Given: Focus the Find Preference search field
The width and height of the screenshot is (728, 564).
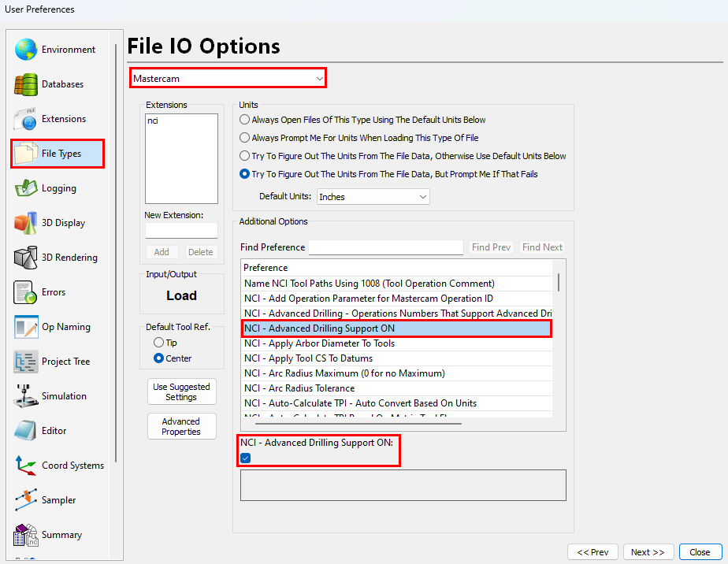Looking at the screenshot, I should pos(386,247).
